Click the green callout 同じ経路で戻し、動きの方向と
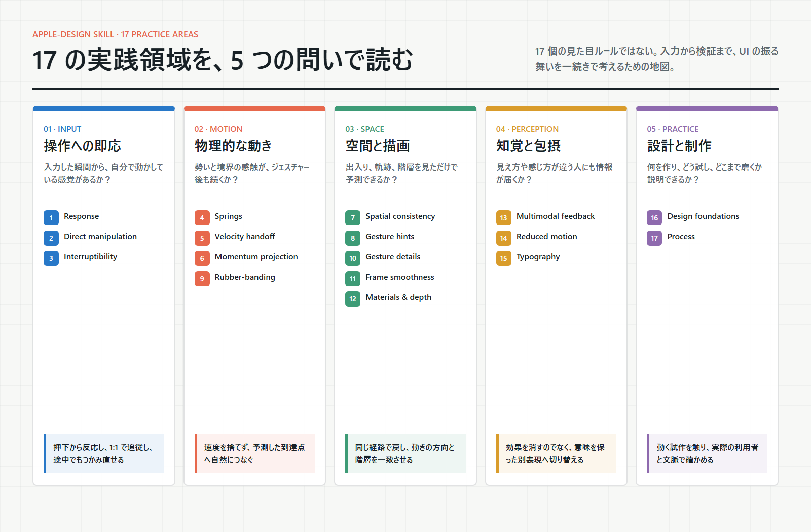This screenshot has height=532, width=811. point(405,453)
